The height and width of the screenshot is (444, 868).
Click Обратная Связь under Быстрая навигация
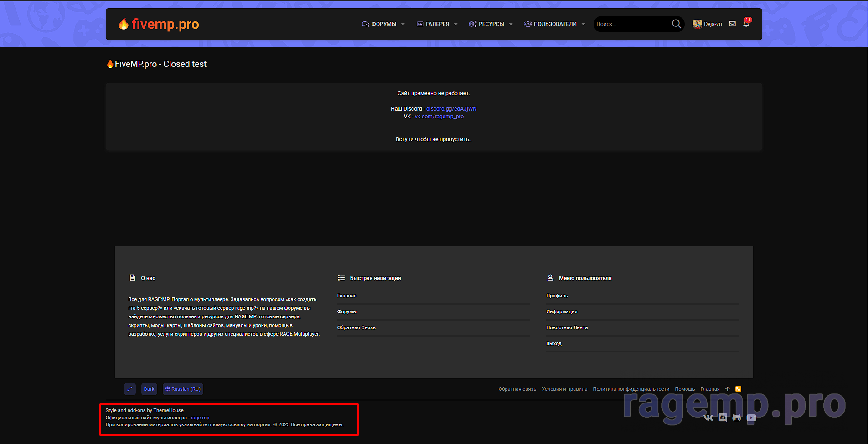pyautogui.click(x=356, y=328)
